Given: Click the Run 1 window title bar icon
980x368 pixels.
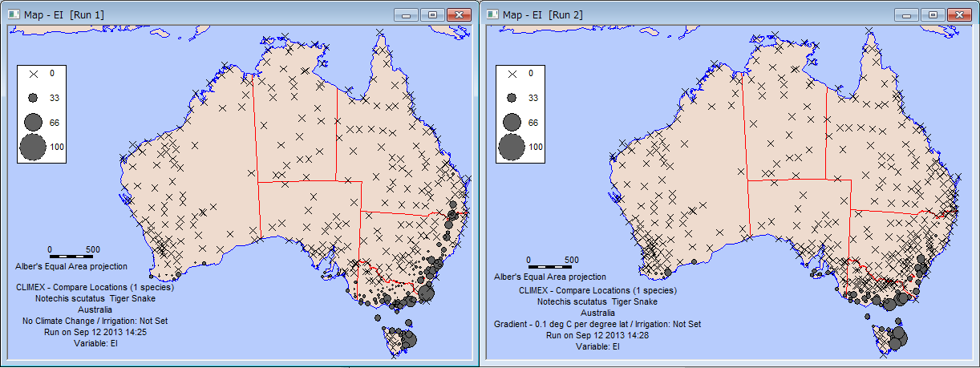Looking at the screenshot, I should [14, 14].
